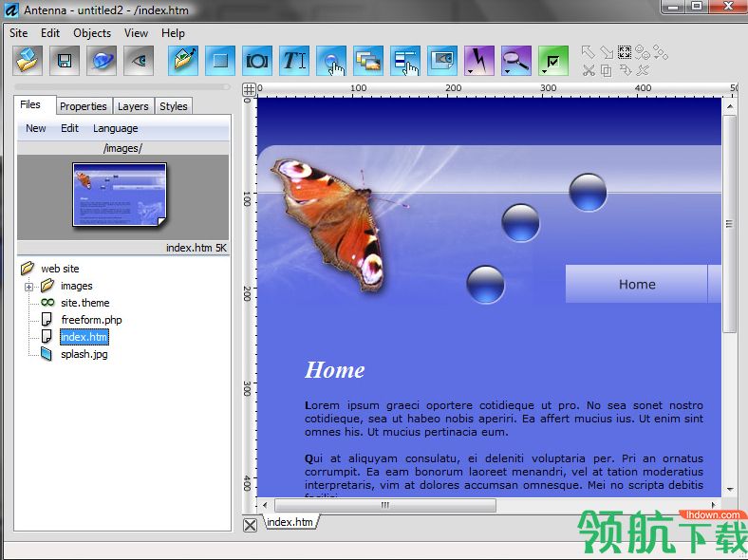Viewport: 748px width, 560px height.
Task: Open the View menu
Action: [136, 33]
